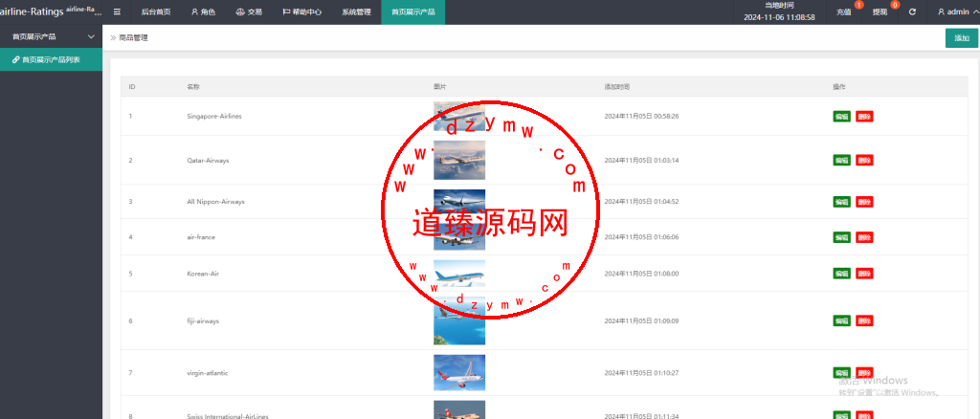Open 首页展示产品列表 in the sidebar
This screenshot has height=419, width=980.
pyautogui.click(x=52, y=60)
